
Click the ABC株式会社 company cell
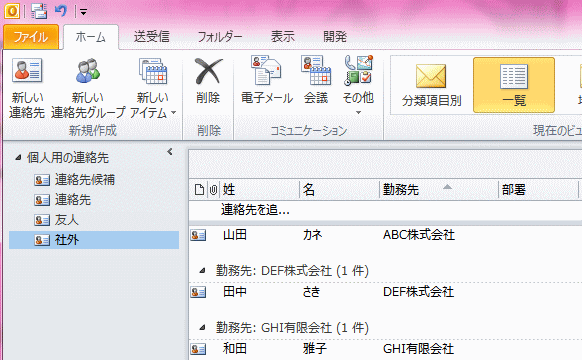pyautogui.click(x=419, y=235)
